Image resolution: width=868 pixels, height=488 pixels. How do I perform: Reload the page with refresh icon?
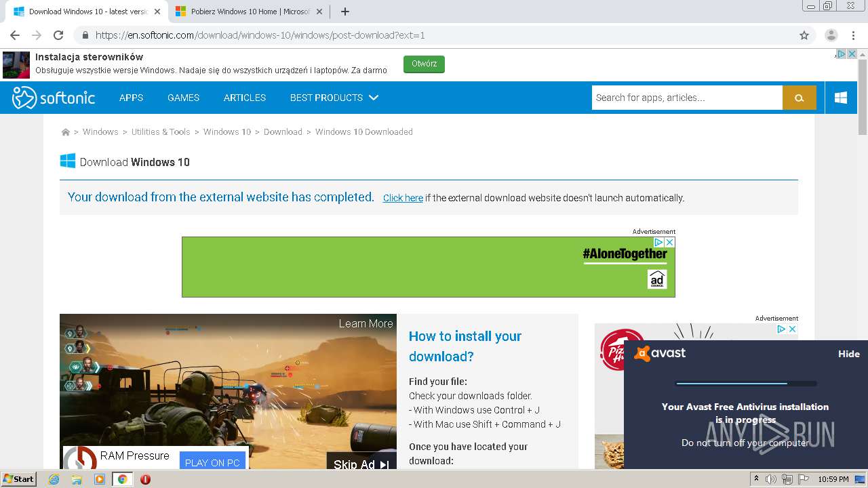(58, 35)
